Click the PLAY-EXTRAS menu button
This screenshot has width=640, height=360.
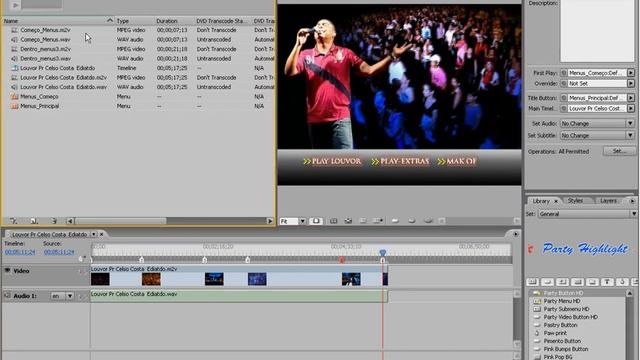[400, 161]
